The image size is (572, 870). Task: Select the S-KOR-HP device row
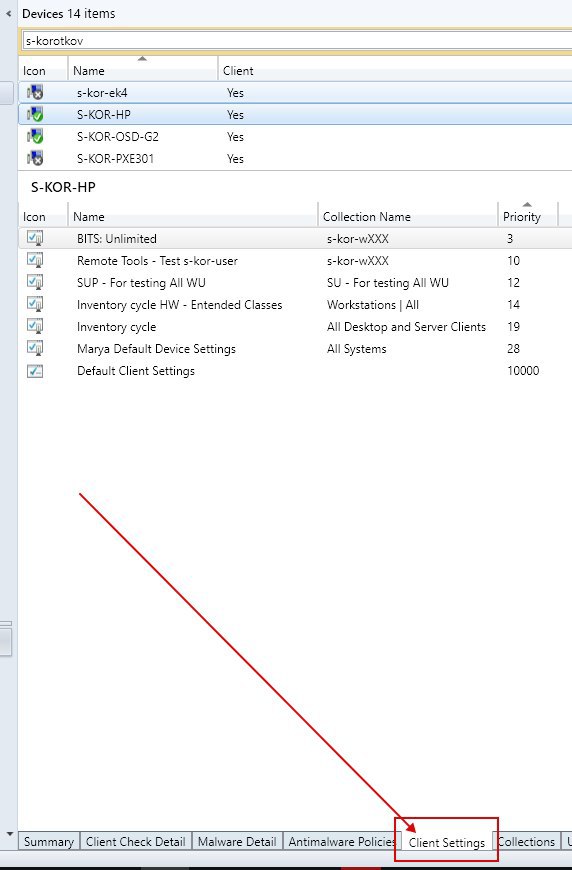[x=295, y=114]
